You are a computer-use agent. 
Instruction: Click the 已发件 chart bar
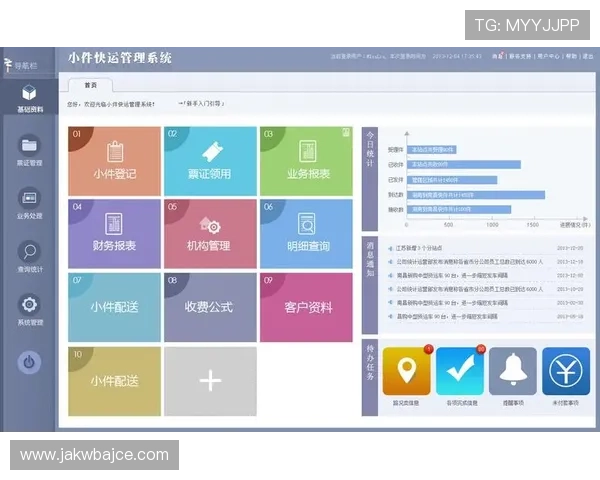pos(452,180)
